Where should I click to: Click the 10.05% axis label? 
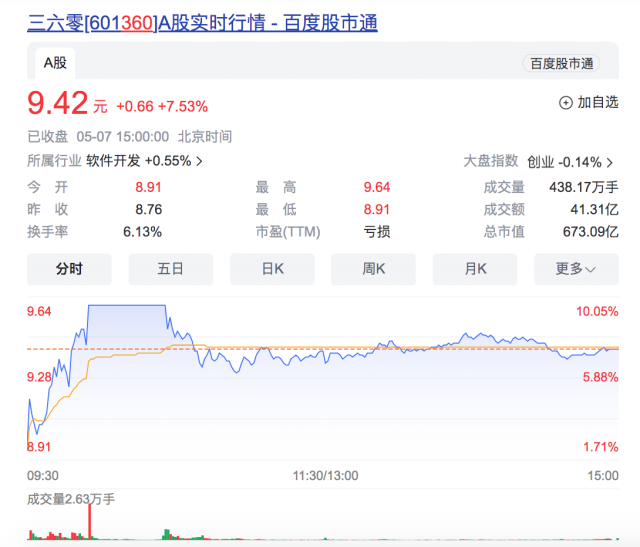[597, 311]
